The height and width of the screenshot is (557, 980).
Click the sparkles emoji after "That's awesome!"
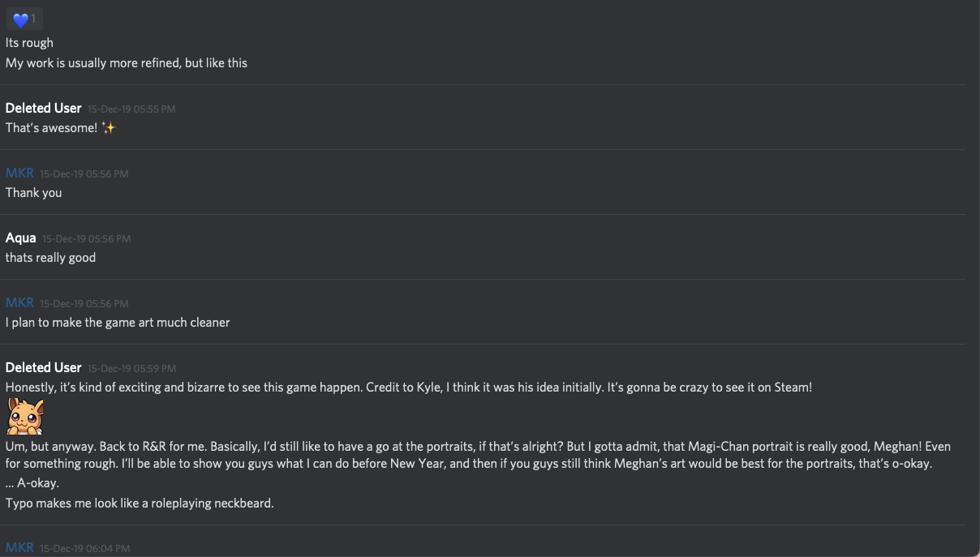pos(109,127)
